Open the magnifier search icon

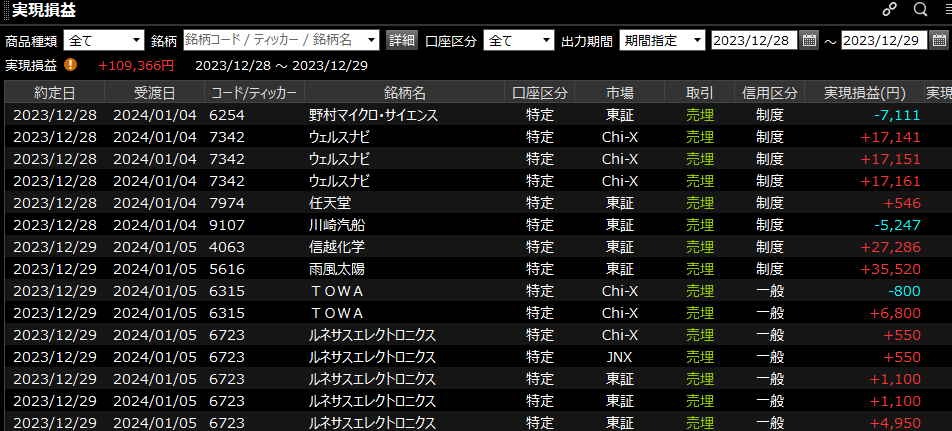[920, 9]
